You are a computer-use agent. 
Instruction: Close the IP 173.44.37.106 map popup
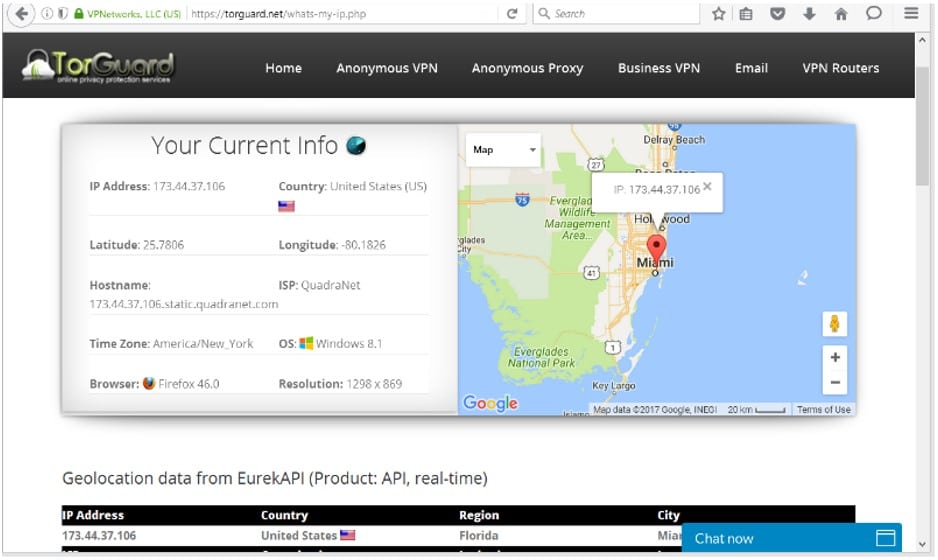click(707, 187)
